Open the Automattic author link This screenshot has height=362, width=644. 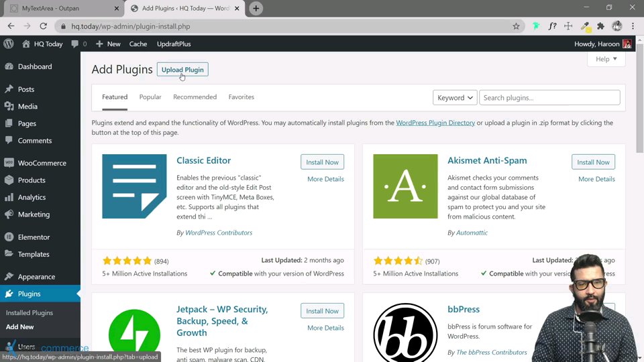(x=472, y=233)
